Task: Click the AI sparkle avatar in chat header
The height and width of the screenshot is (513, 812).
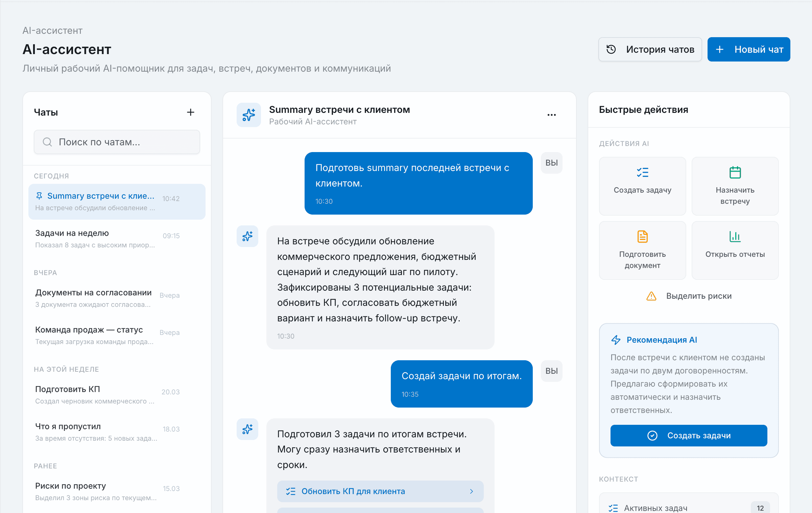Action: click(x=248, y=115)
